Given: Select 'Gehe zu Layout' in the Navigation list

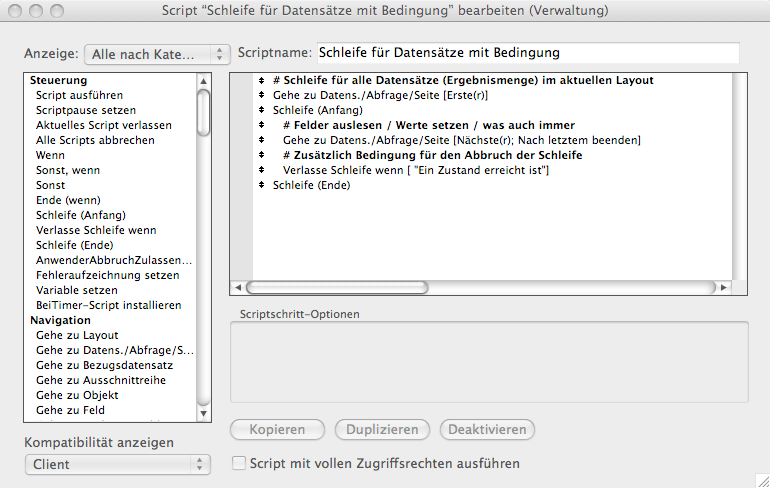Looking at the screenshot, I should (77, 335).
